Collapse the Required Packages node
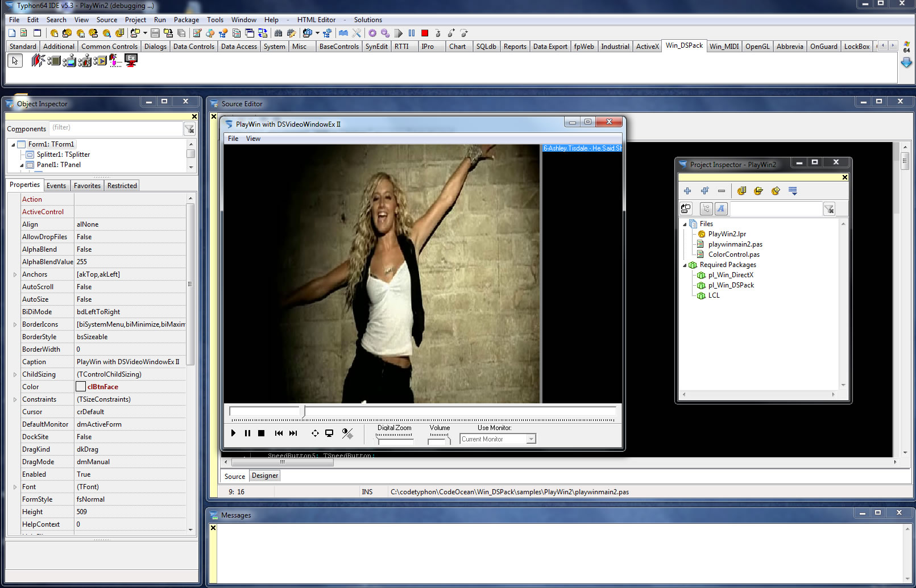 tap(685, 265)
